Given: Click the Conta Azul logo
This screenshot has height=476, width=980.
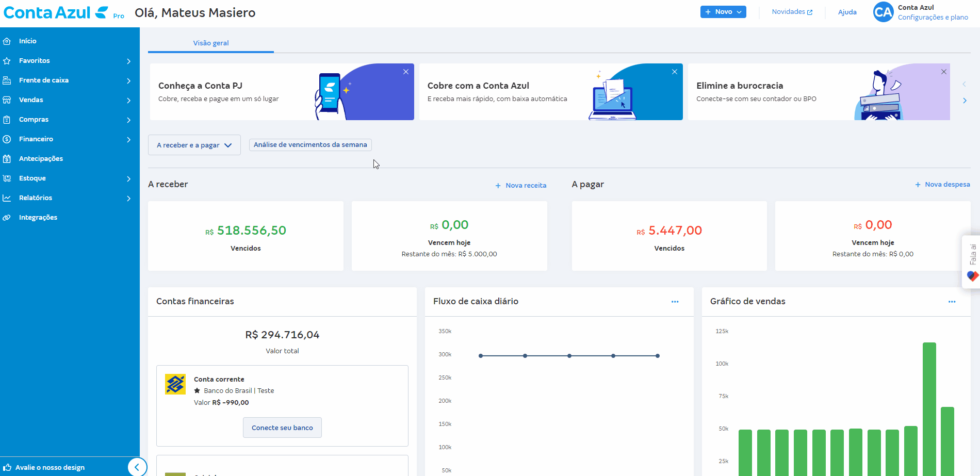Looking at the screenshot, I should pyautogui.click(x=56, y=12).
